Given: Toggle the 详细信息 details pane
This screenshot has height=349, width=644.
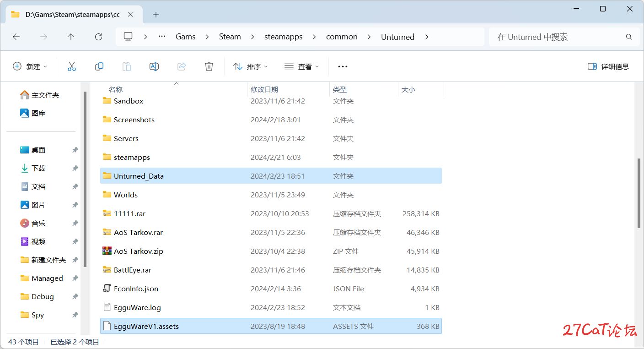Looking at the screenshot, I should tap(608, 66).
